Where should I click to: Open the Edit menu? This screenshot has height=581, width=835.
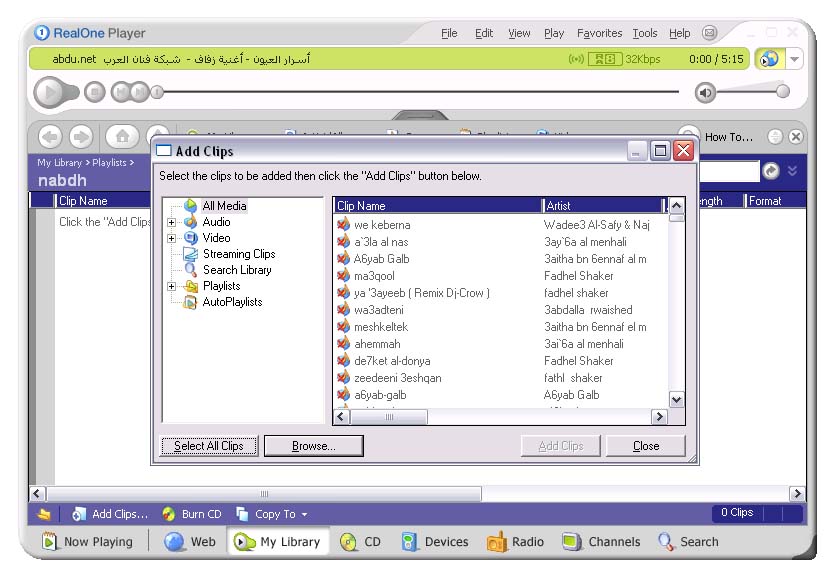point(484,34)
